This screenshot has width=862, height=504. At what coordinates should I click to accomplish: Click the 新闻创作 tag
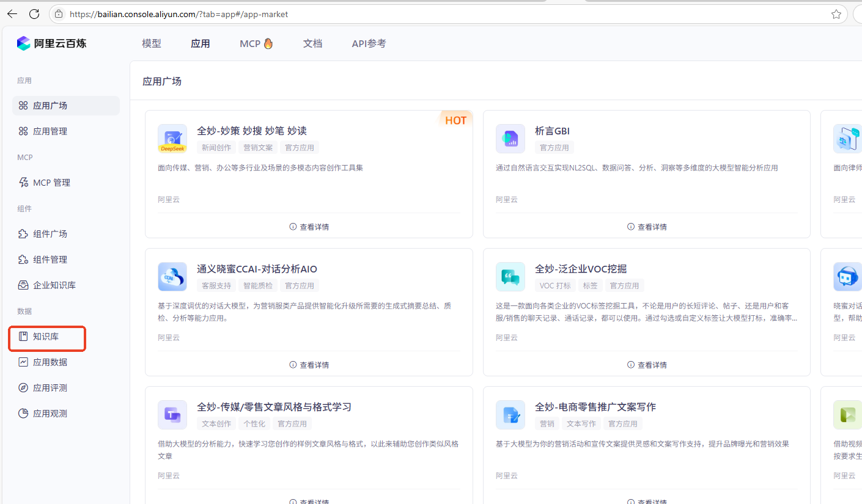(x=216, y=147)
